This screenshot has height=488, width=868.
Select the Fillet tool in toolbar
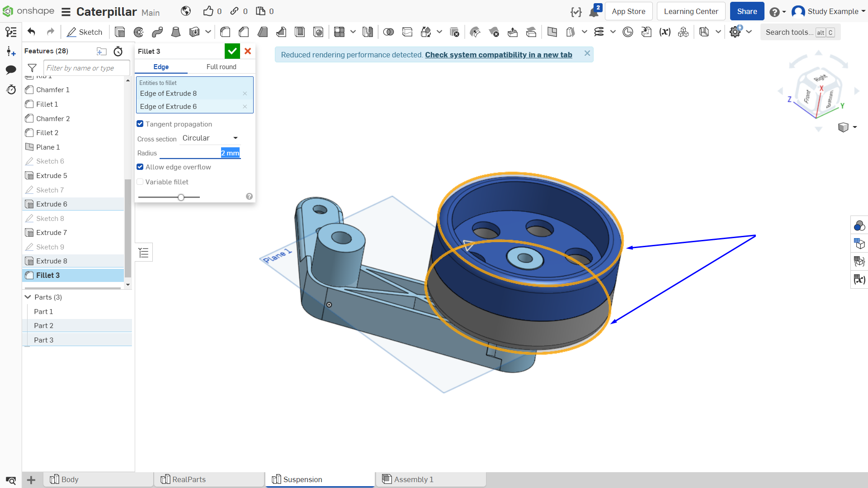click(225, 32)
